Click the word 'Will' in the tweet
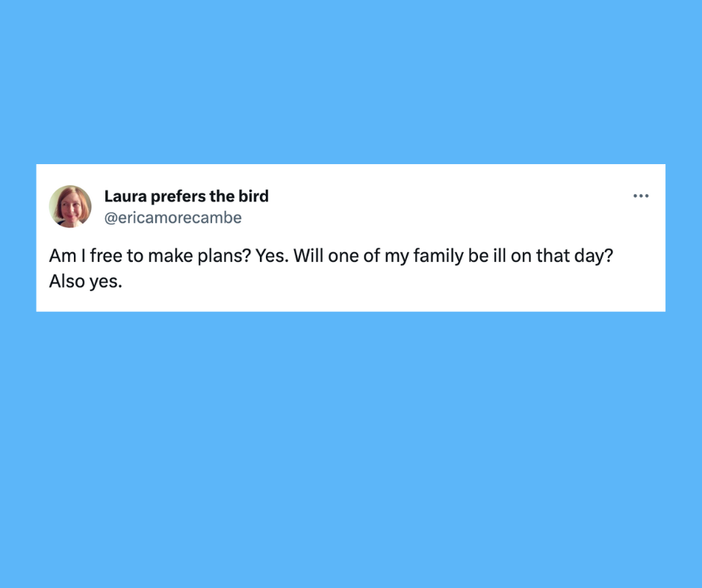Image resolution: width=702 pixels, height=588 pixels. (307, 257)
